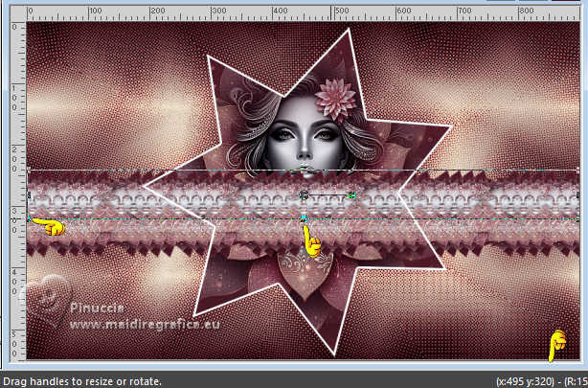Click the bottom-right corner handle of the selection
The height and width of the screenshot is (388, 588).
[577, 218]
